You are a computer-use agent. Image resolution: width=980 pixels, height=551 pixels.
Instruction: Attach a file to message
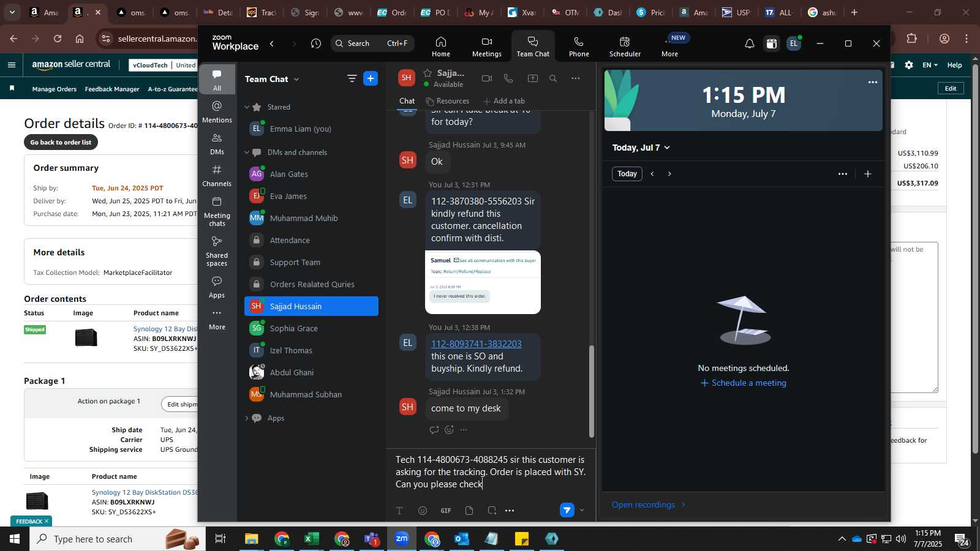pyautogui.click(x=469, y=511)
